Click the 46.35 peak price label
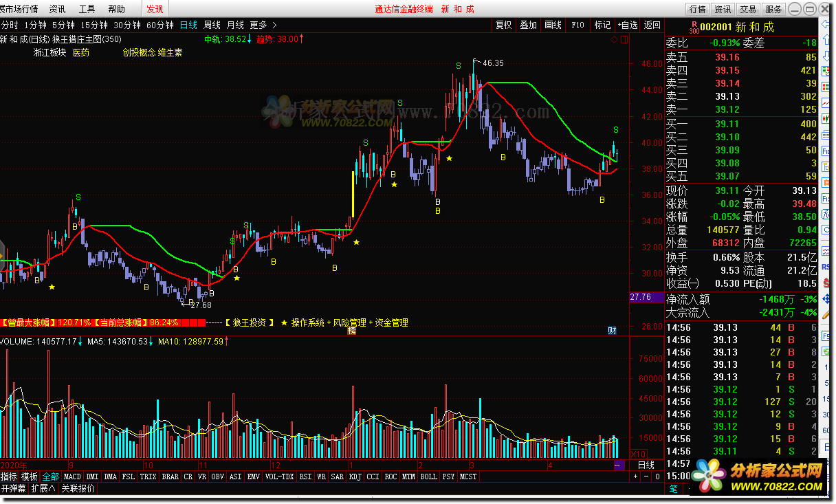This screenshot has height=504, width=836. [x=493, y=63]
